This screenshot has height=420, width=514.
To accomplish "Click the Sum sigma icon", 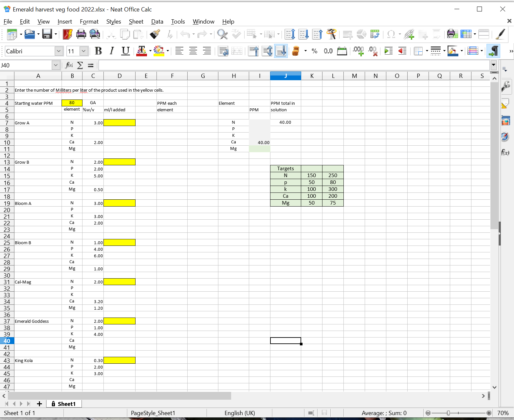I will tap(80, 65).
